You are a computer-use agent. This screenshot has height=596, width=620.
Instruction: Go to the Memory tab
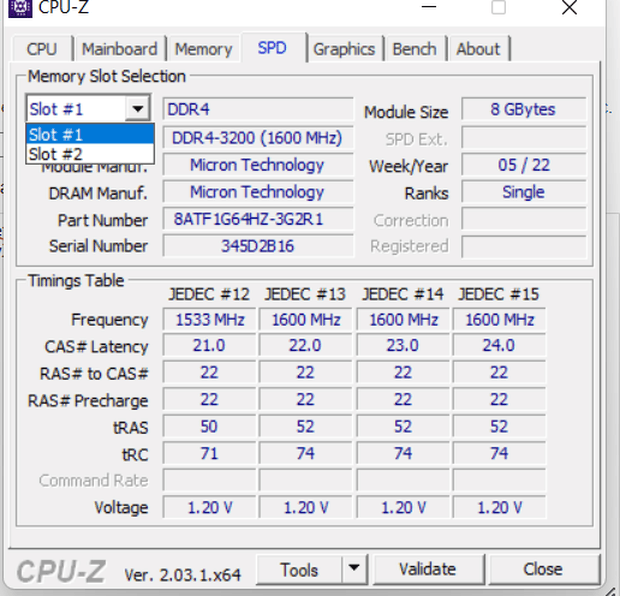(x=203, y=49)
